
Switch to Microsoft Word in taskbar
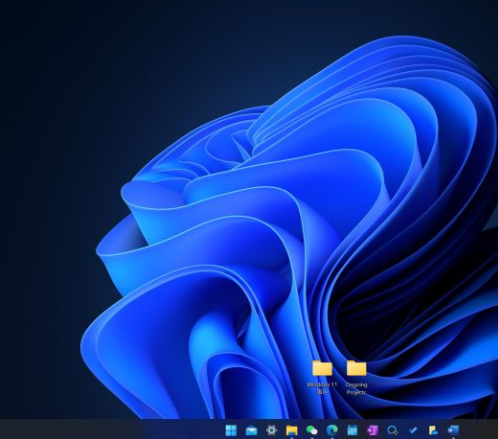point(453,430)
